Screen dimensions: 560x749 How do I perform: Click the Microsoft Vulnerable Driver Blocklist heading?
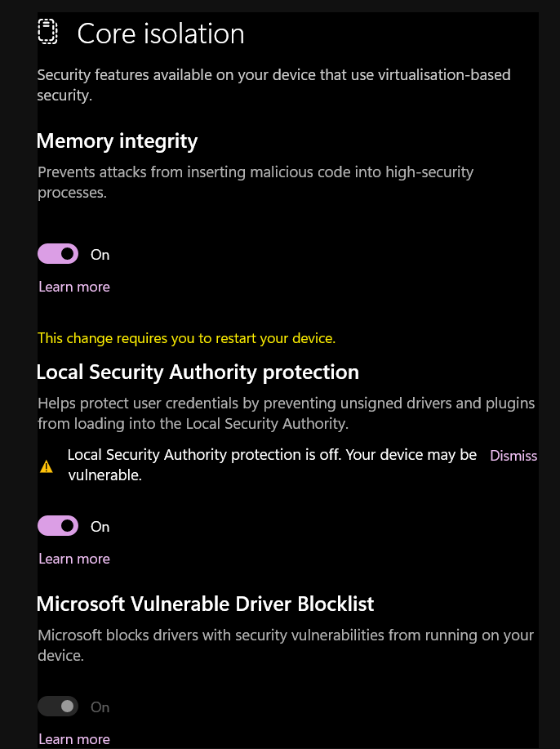pyautogui.click(x=205, y=604)
